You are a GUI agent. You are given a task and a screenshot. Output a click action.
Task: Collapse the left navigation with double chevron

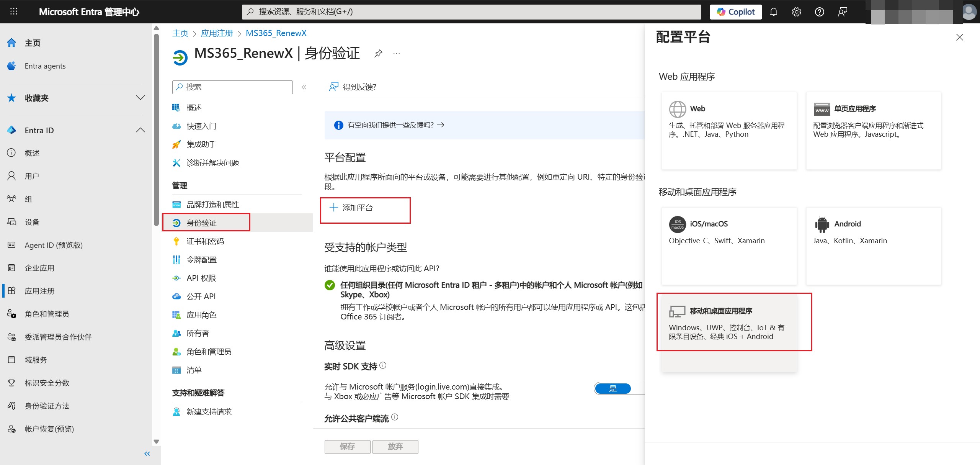(x=147, y=454)
